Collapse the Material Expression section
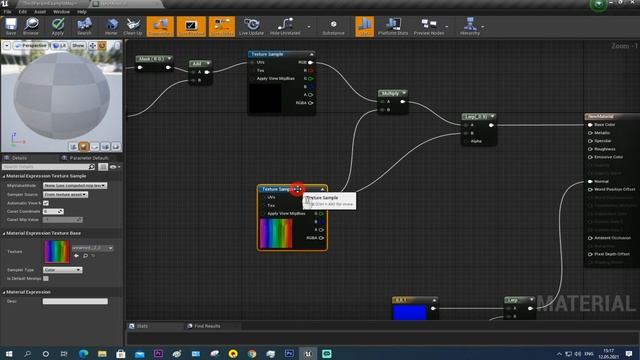This screenshot has width=640, height=360. point(4,292)
